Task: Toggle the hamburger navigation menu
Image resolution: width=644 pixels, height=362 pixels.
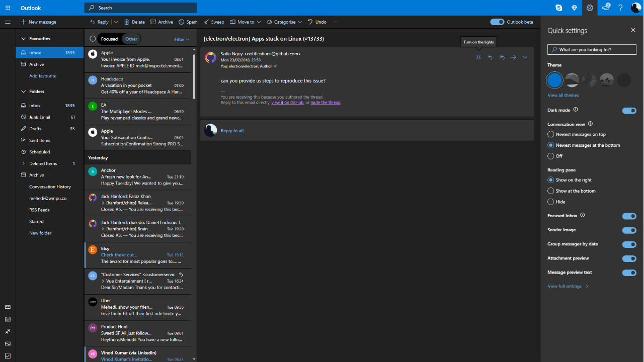Action: [x=8, y=22]
